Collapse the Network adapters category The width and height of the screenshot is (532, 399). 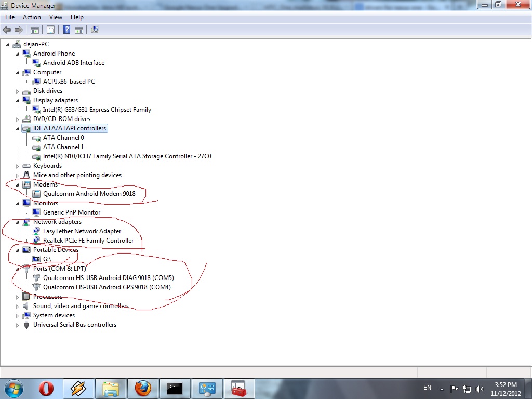pyautogui.click(x=17, y=222)
